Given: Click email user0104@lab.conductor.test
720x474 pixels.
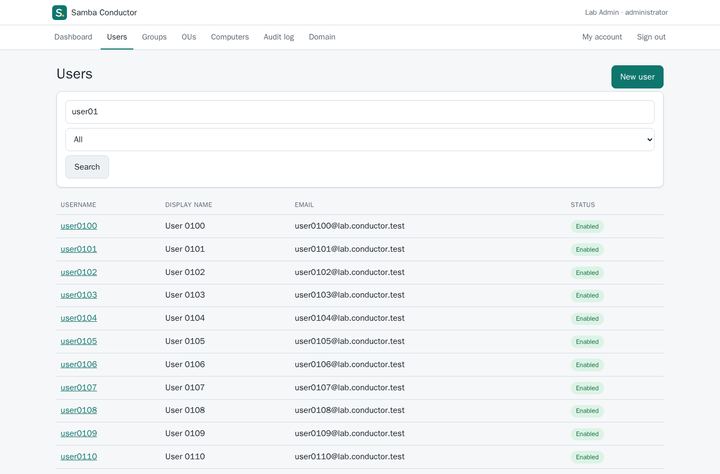Looking at the screenshot, I should pyautogui.click(x=349, y=318).
